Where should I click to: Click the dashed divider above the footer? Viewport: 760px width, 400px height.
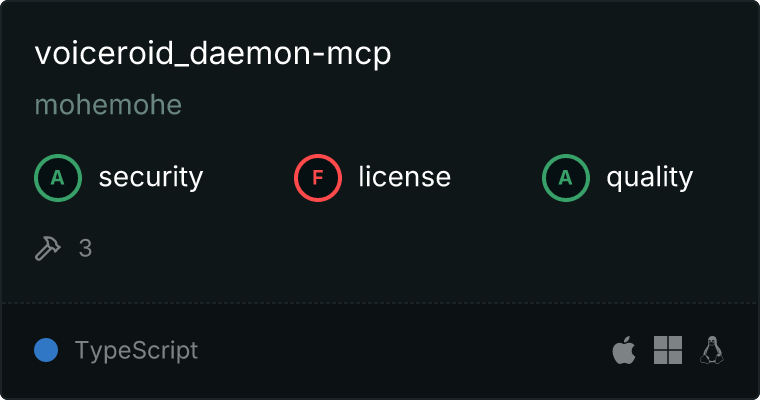(x=380, y=303)
